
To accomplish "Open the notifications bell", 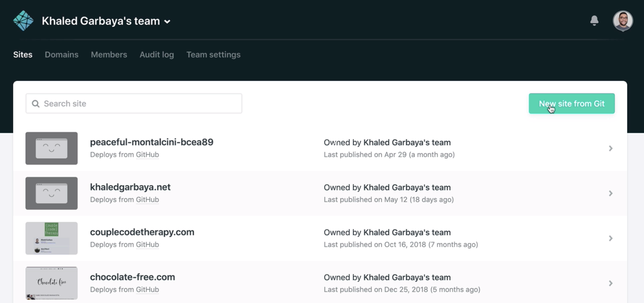I will (x=594, y=20).
